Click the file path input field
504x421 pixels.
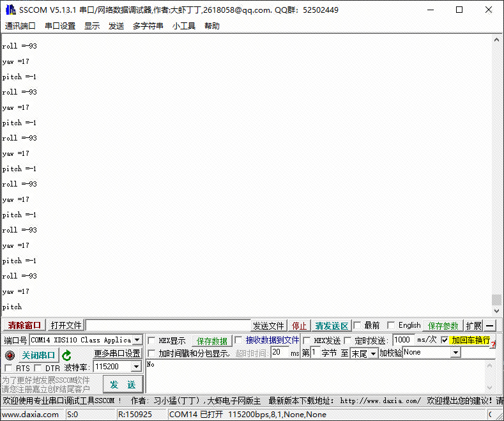[168, 325]
